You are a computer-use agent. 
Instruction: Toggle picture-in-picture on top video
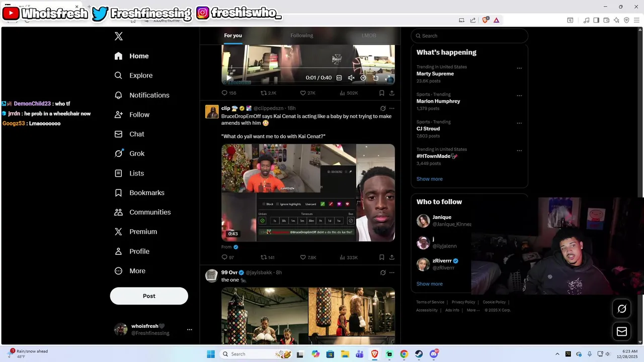[x=375, y=78]
